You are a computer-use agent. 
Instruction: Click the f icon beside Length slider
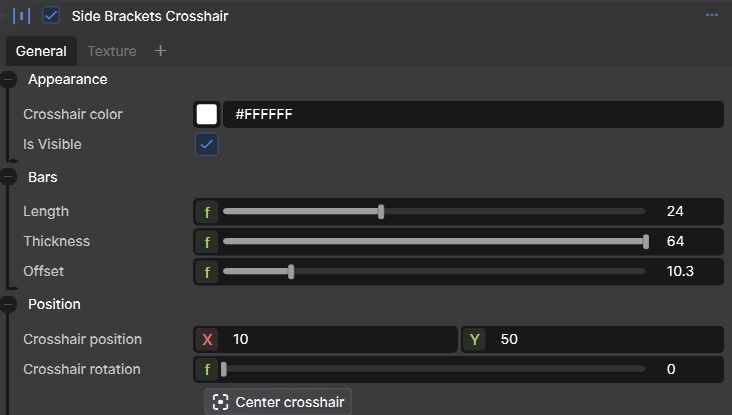pos(207,212)
